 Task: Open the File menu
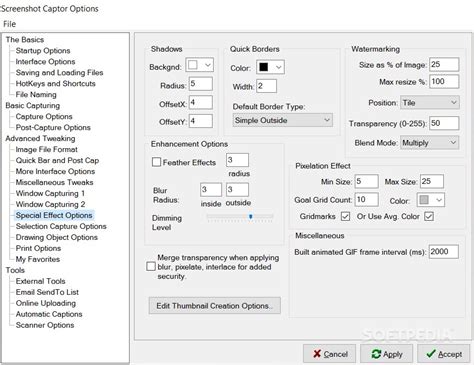pos(9,24)
